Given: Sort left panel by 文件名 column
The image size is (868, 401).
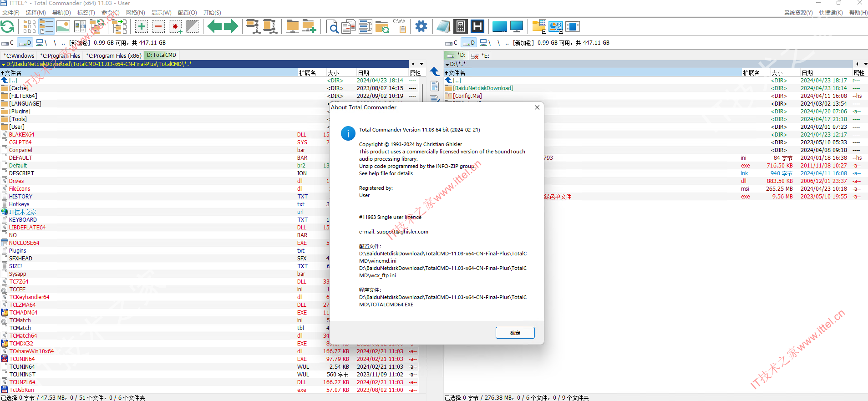Looking at the screenshot, I should (149, 73).
